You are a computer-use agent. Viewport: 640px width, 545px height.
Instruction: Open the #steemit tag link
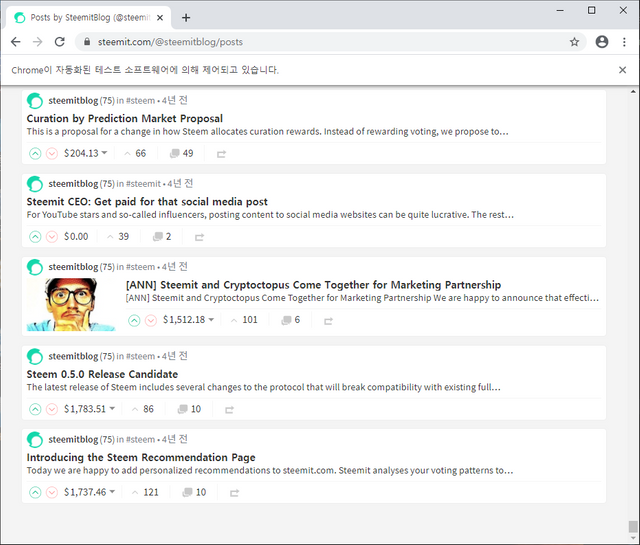point(143,184)
